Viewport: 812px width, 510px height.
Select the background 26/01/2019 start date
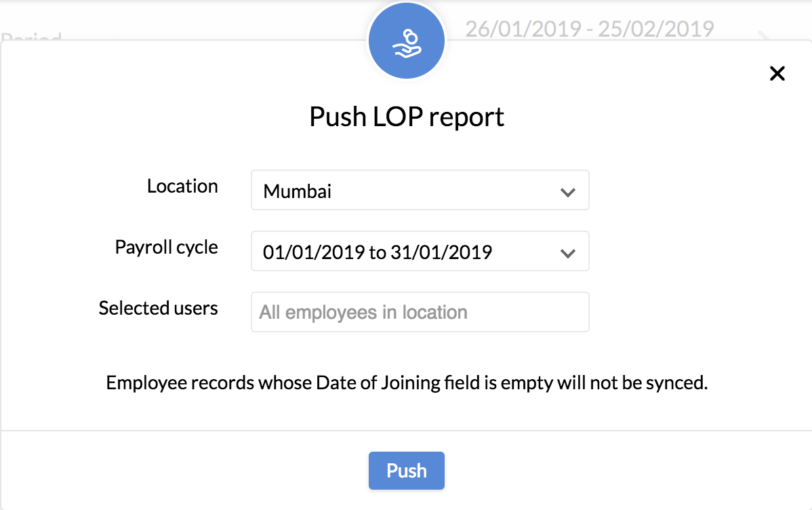pyautogui.click(x=523, y=29)
